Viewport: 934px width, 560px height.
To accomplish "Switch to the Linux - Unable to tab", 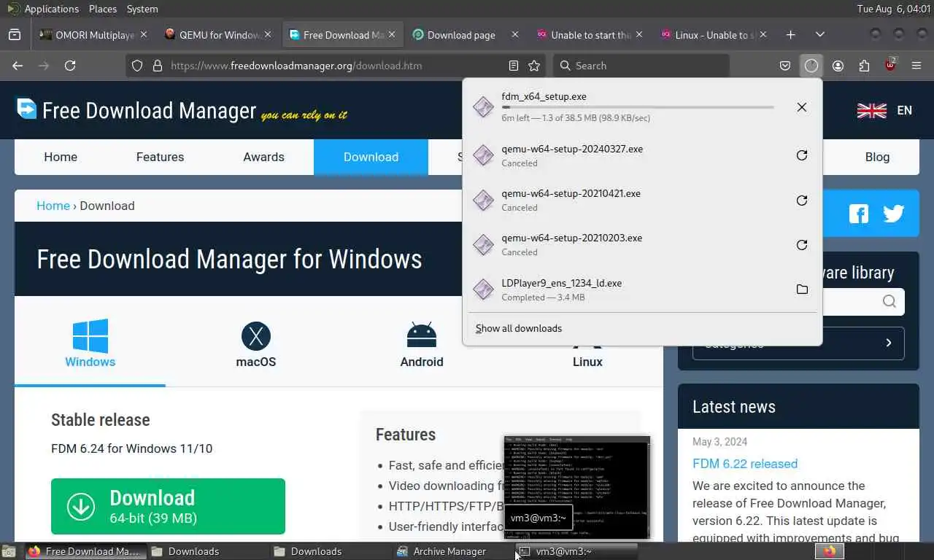I will click(x=715, y=34).
